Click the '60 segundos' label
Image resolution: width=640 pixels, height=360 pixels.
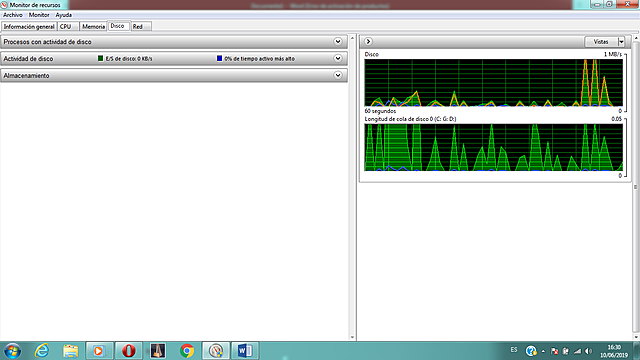[380, 111]
